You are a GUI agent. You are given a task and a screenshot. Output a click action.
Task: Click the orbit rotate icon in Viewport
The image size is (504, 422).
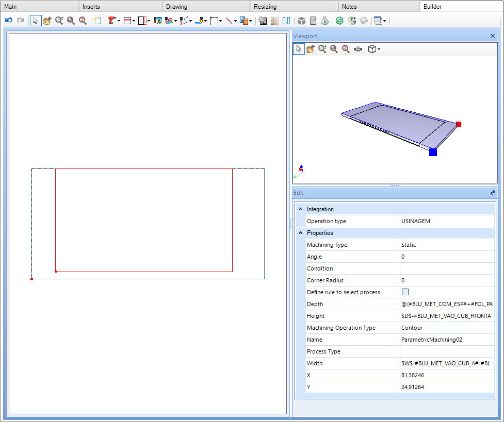[x=357, y=49]
